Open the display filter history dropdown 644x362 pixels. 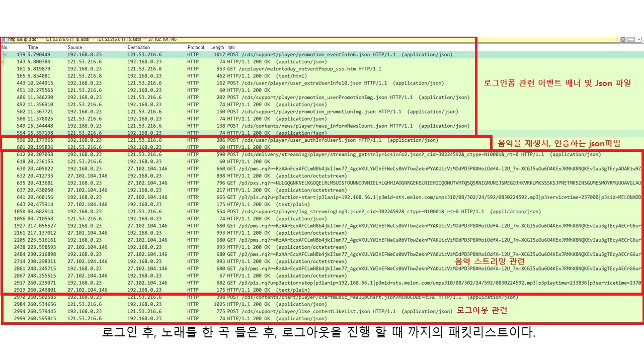click(x=639, y=39)
